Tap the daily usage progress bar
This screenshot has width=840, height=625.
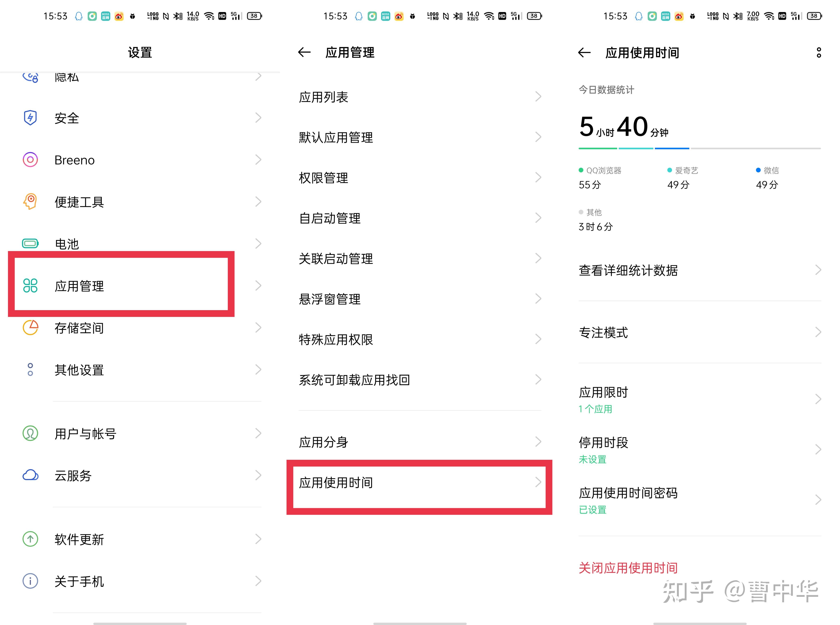point(700,148)
